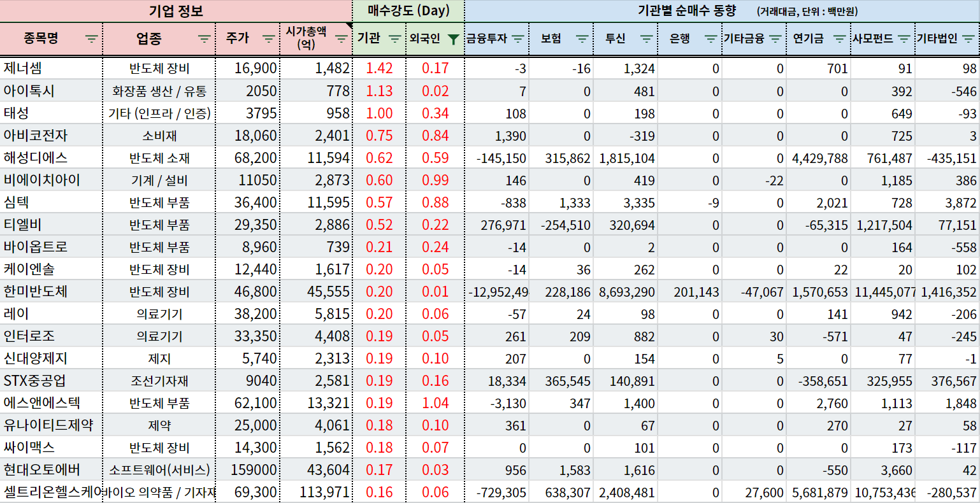Select the 유나이티드제약 stock name cell
The width and height of the screenshot is (980, 503).
click(x=51, y=425)
